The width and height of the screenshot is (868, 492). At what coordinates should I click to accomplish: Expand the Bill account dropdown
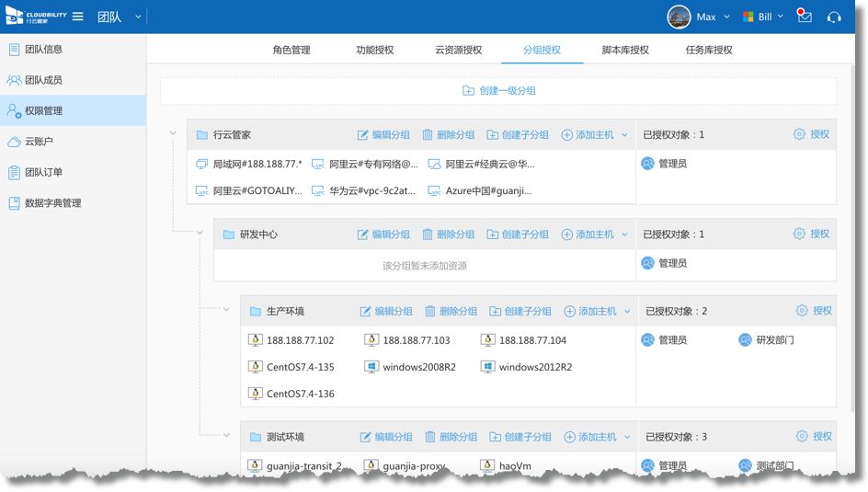[x=781, y=17]
